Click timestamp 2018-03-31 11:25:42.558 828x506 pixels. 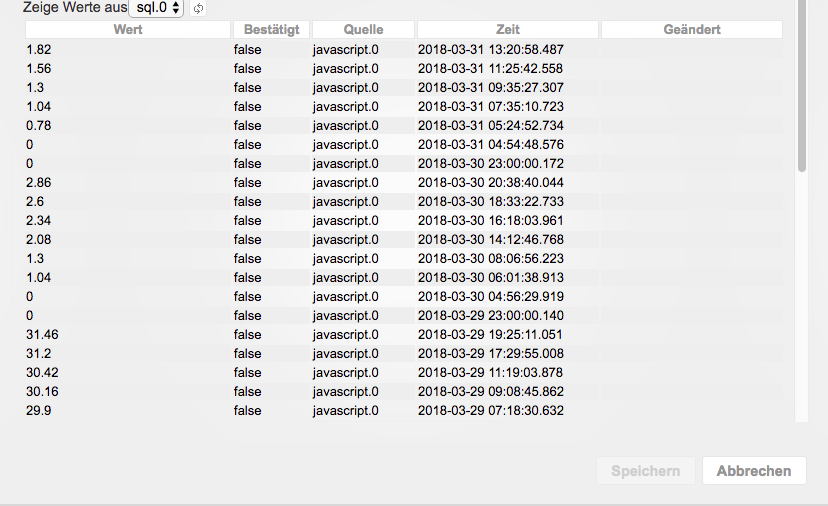pos(490,69)
